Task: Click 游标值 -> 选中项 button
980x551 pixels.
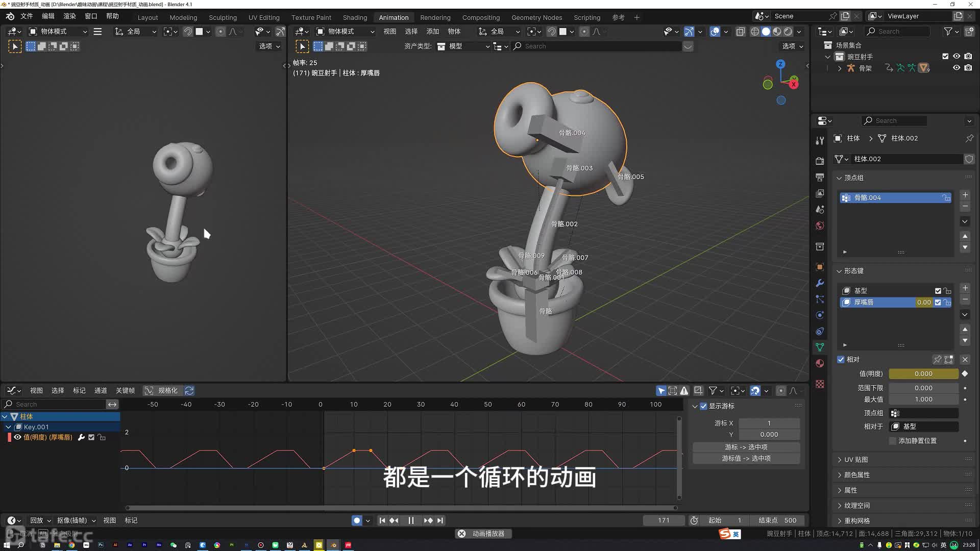Action: (x=746, y=459)
